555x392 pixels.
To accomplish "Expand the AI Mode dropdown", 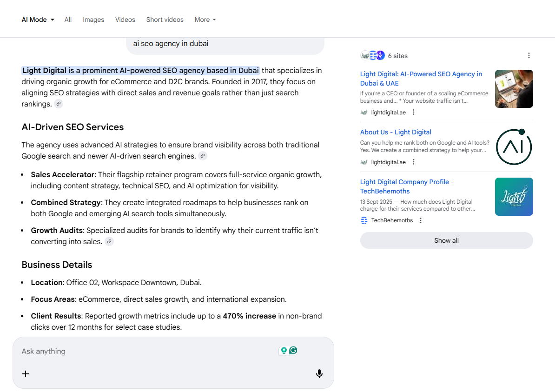I will [38, 20].
